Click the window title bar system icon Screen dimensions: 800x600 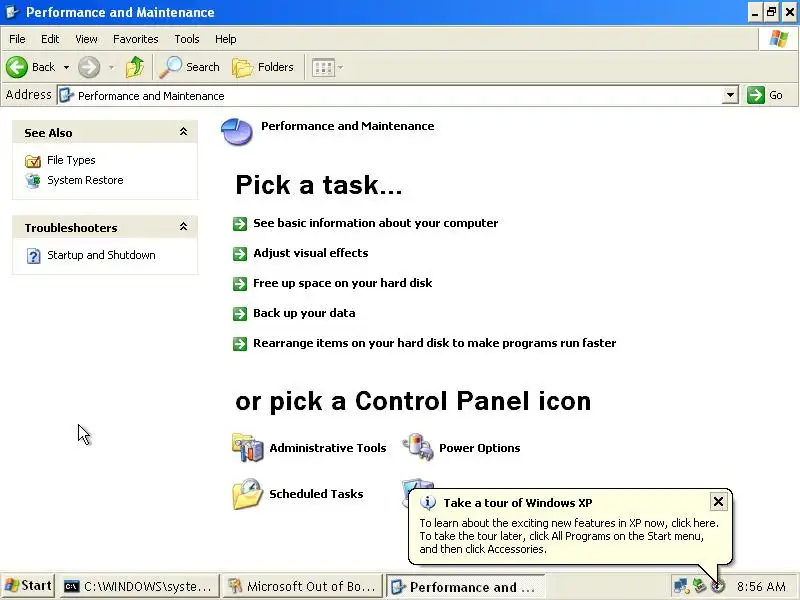(12, 12)
